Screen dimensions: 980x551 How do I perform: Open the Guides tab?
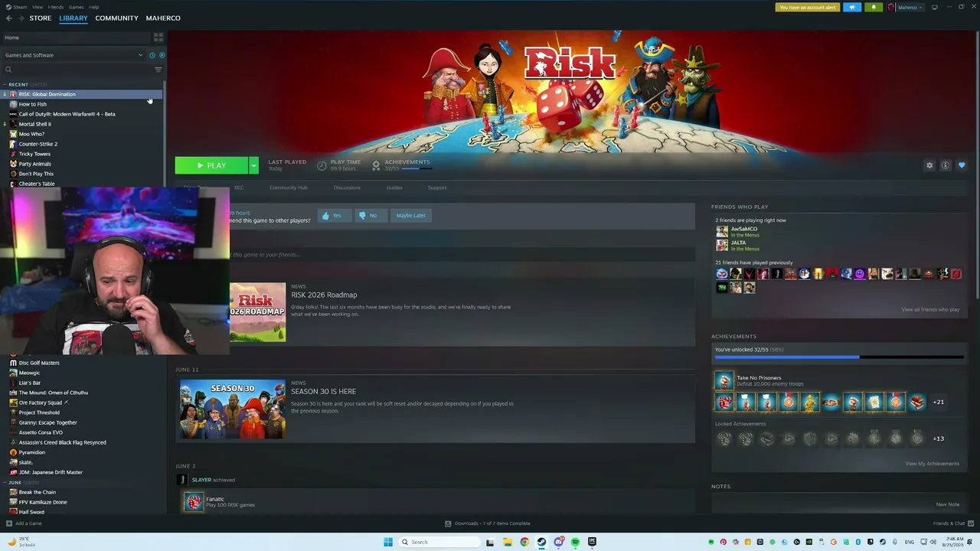tap(394, 187)
